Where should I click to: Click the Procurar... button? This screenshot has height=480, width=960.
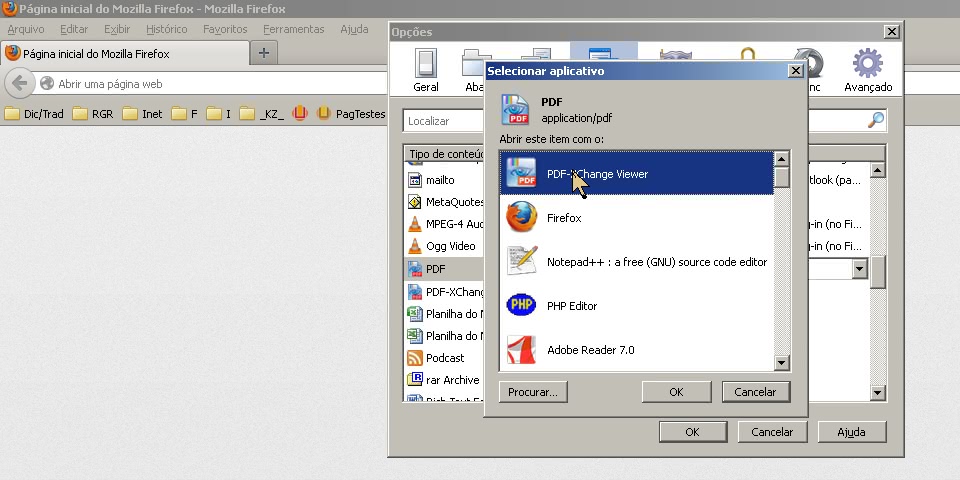click(x=533, y=391)
